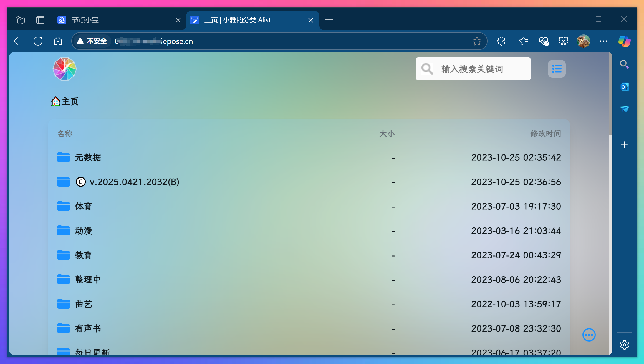Viewport: 644px width, 364px height.
Task: Click the Alist colorful logo icon
Action: [65, 69]
